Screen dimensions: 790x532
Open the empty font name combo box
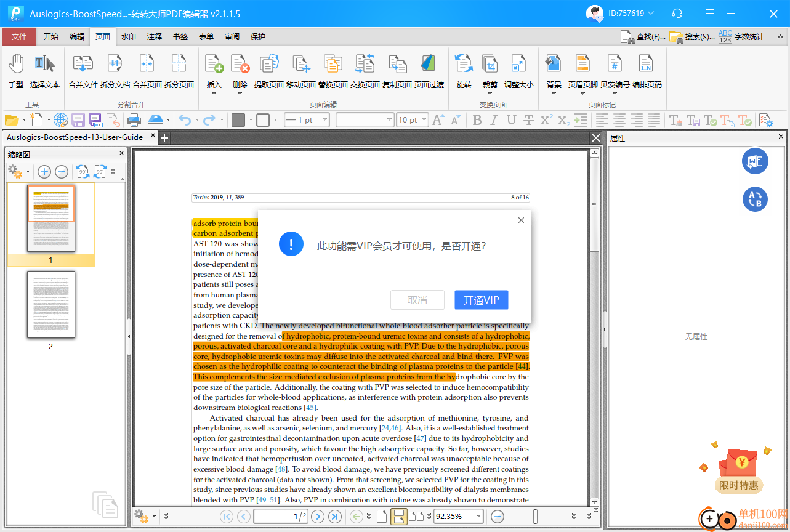pos(365,120)
